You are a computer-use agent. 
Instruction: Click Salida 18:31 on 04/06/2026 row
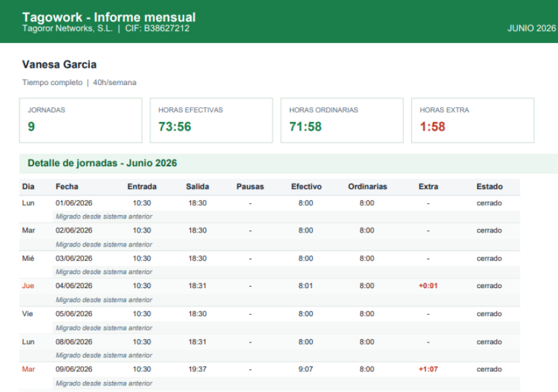(198, 285)
